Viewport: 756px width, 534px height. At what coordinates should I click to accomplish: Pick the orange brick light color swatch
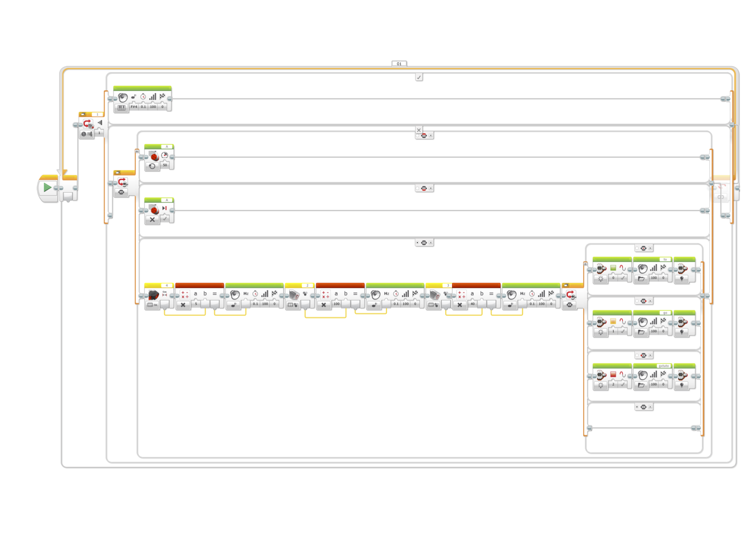613,322
